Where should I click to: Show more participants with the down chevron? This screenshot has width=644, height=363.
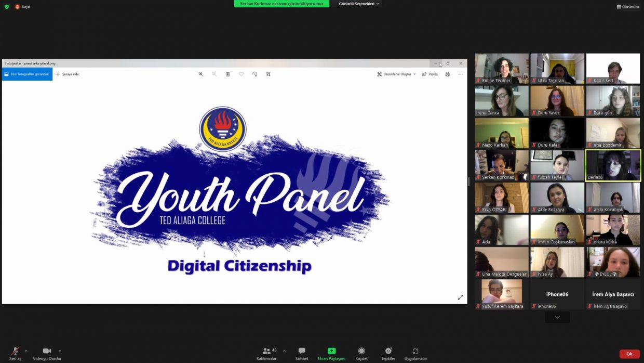tap(557, 317)
